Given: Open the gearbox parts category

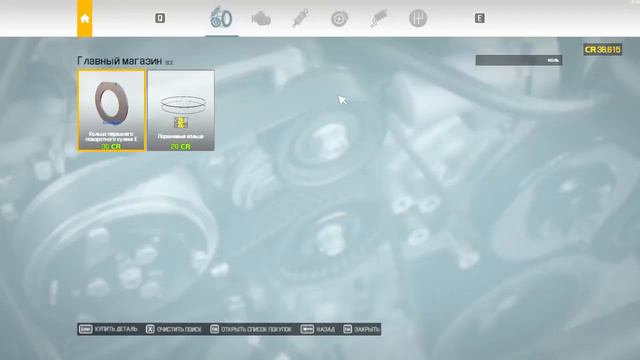Looking at the screenshot, I should coord(418,18).
